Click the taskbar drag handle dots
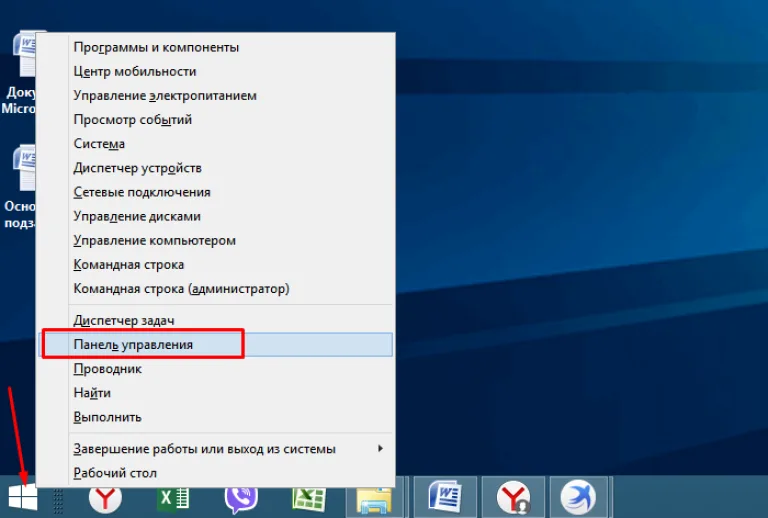Viewport: 768px width, 518px height. tap(58, 501)
